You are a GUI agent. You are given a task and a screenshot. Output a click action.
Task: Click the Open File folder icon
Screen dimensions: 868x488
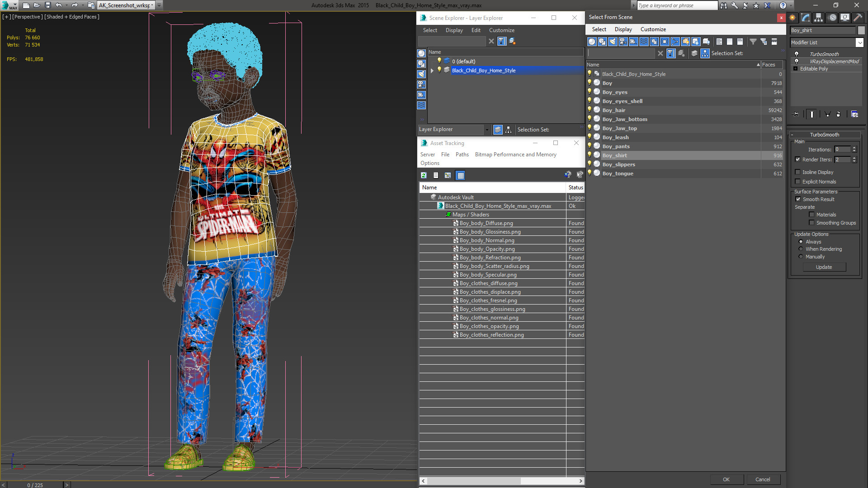pos(37,5)
